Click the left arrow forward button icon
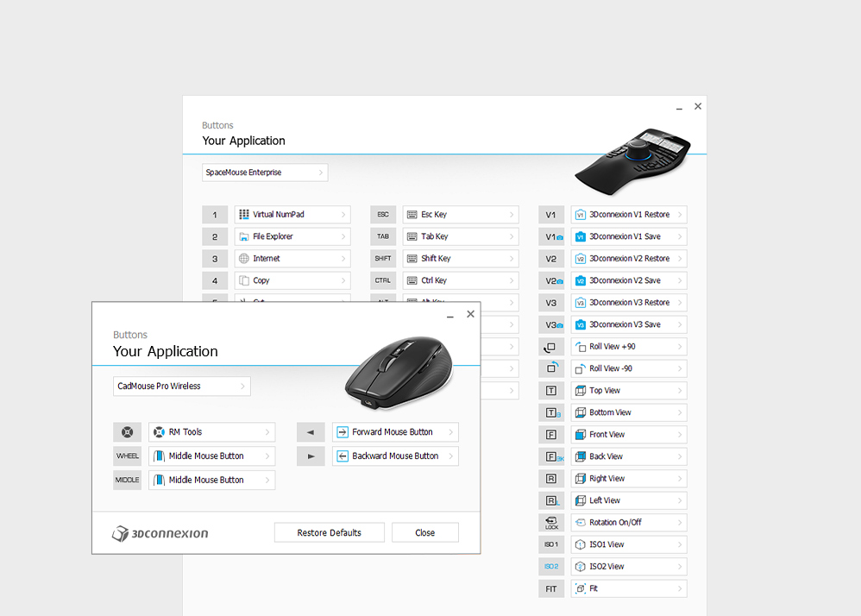 311,432
